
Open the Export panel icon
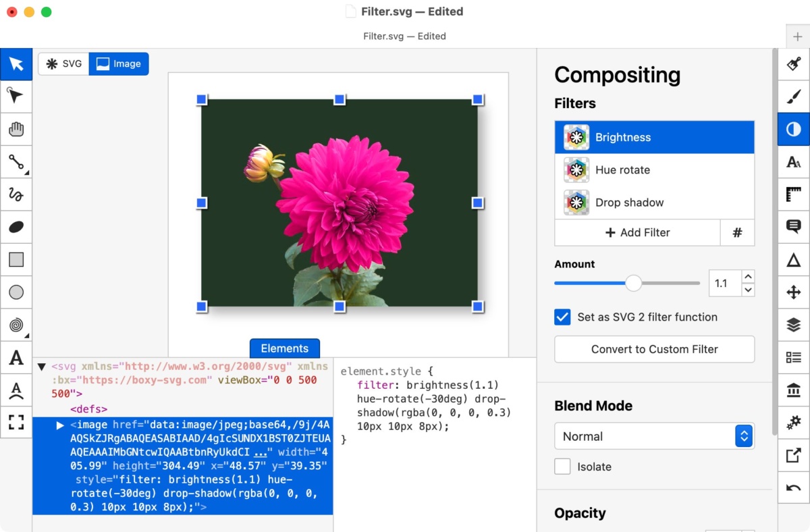pos(794,455)
